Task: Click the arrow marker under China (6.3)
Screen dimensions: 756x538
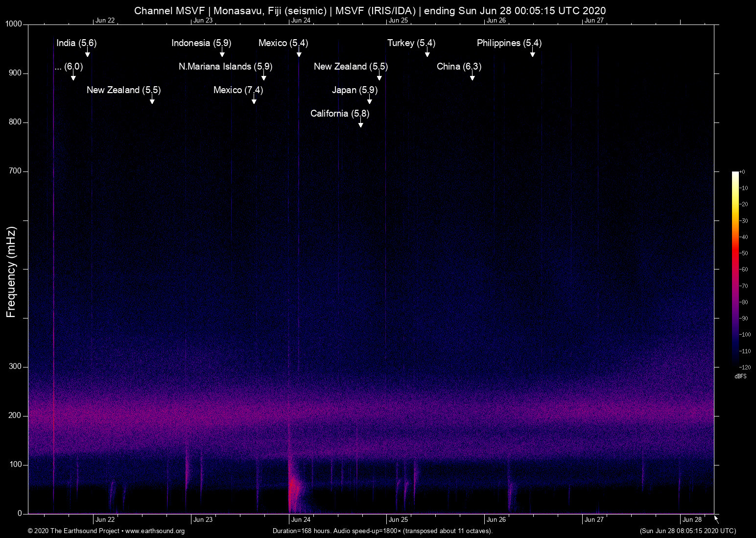Action: [x=472, y=76]
